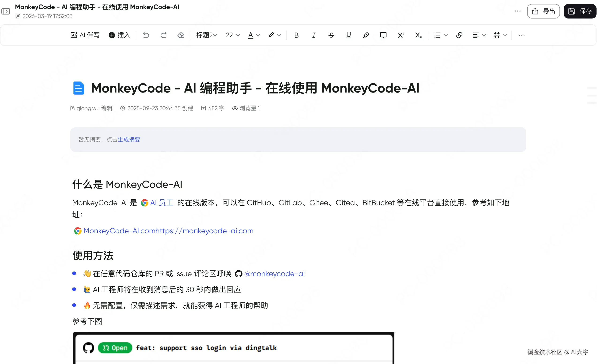Toggle italic formatting
Viewport: 597px width, 364px height.
pyautogui.click(x=314, y=35)
